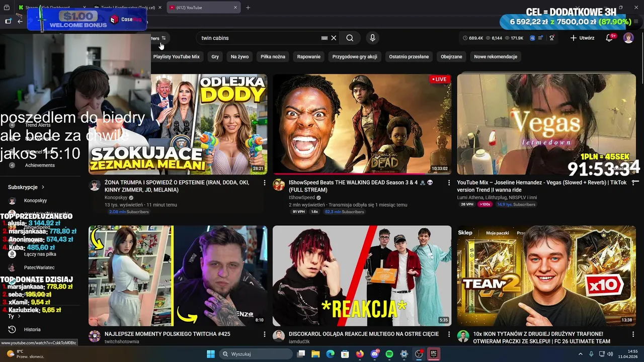Click the '>100x' pink badge

[x=485, y=205]
